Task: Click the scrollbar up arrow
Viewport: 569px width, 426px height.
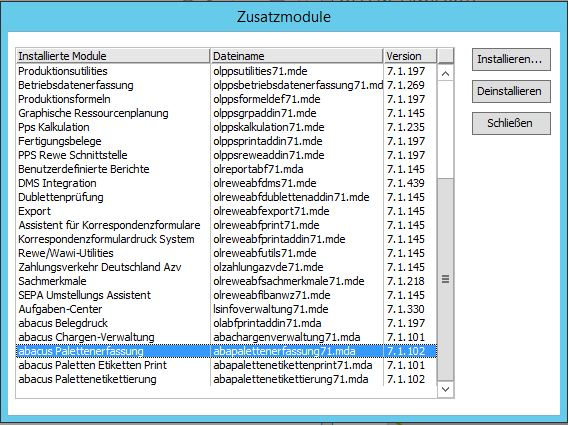Action: [x=445, y=74]
